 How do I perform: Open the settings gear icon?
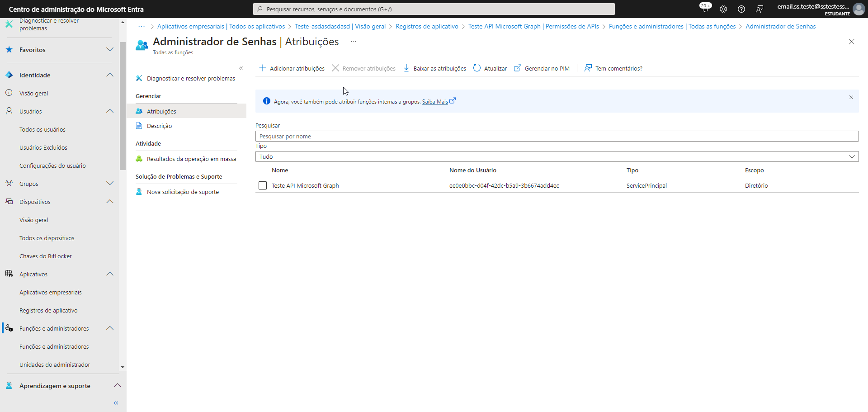click(x=723, y=9)
